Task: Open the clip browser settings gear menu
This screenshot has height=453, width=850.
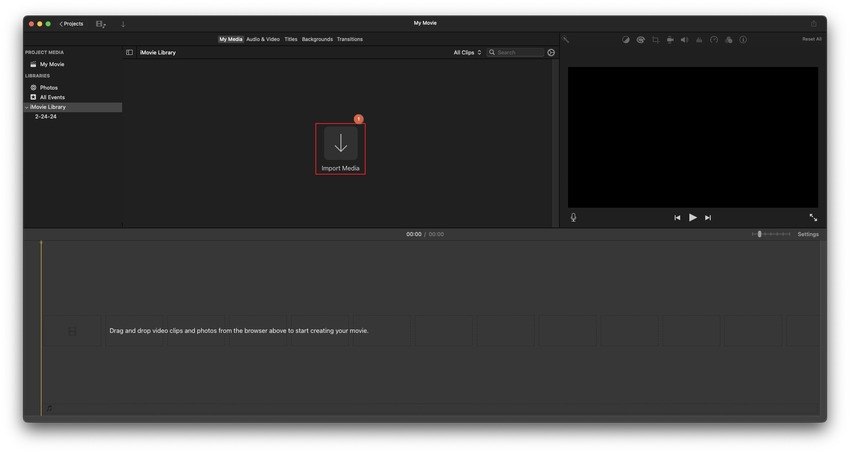Action: tap(551, 52)
